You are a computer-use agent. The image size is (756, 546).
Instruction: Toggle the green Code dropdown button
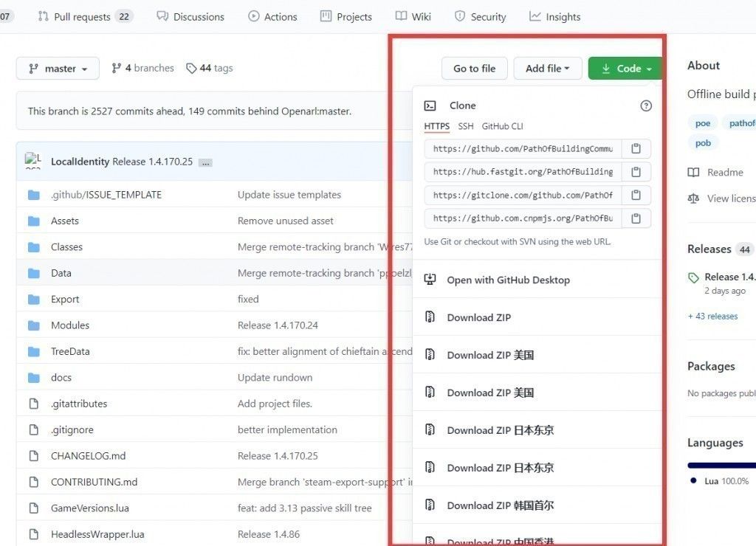click(x=626, y=69)
